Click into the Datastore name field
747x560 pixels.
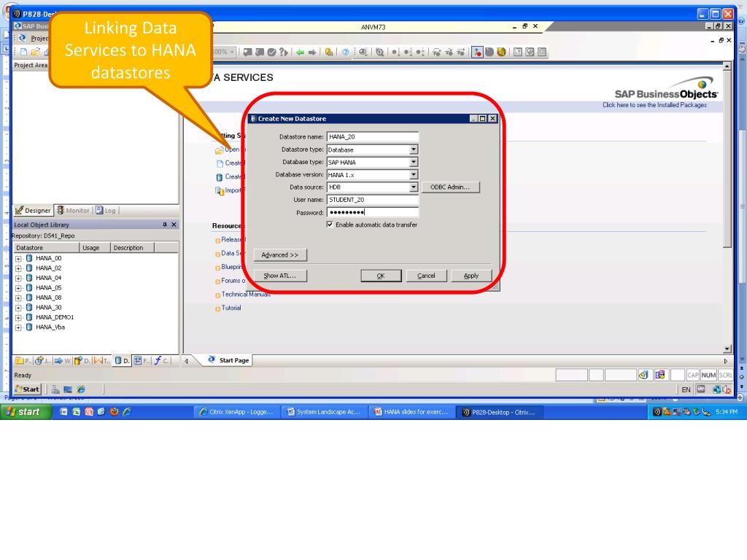(373, 136)
